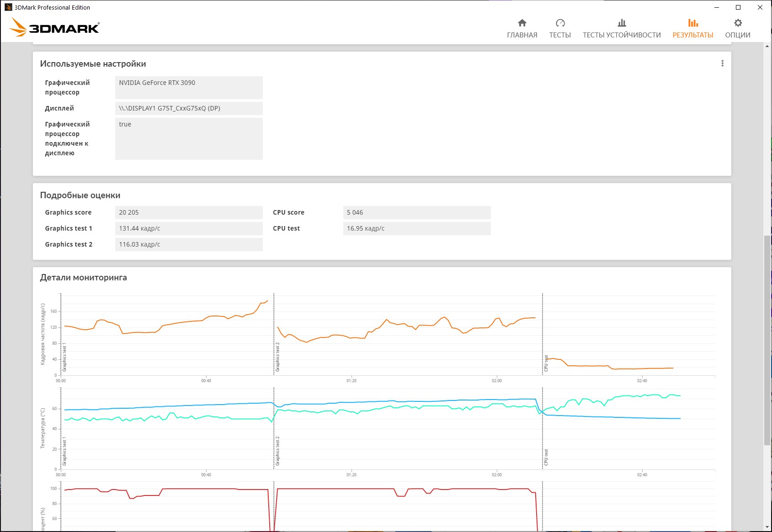Select the Graphics score value 20 205
The width and height of the screenshot is (772, 532).
click(189, 212)
